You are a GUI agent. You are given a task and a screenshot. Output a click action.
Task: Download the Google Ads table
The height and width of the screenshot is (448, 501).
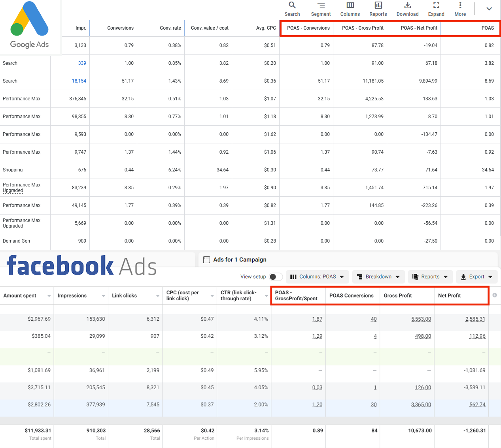point(407,9)
